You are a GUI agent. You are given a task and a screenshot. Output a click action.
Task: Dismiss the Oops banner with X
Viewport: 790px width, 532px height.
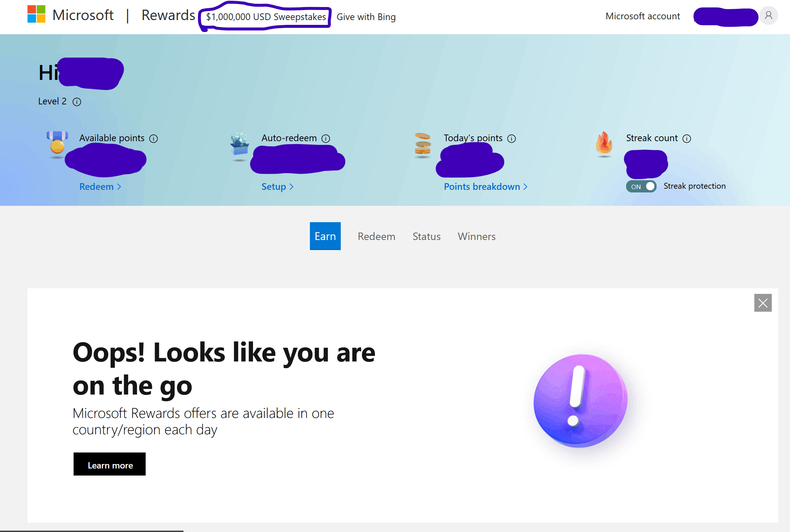pos(763,303)
